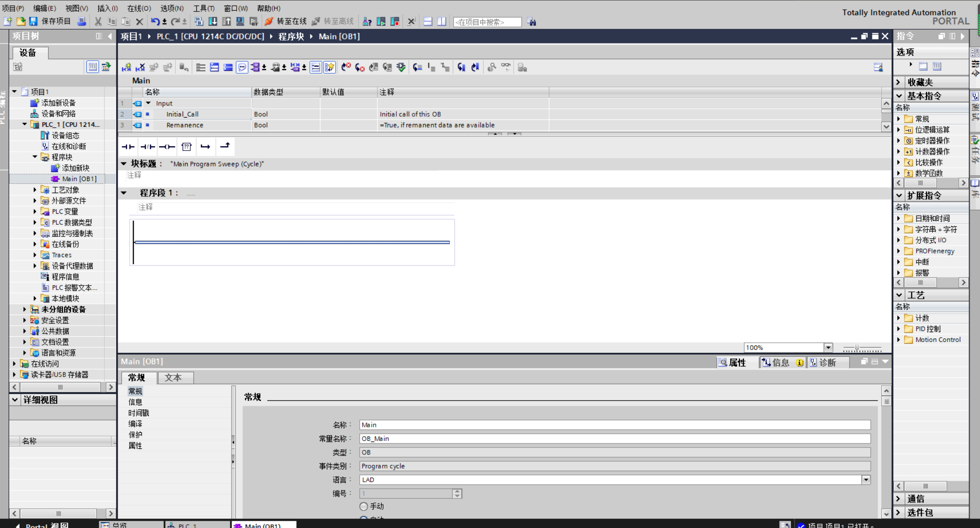Click the compile icon in the editor toolbar
The width and height of the screenshot is (980, 528).
click(x=401, y=67)
